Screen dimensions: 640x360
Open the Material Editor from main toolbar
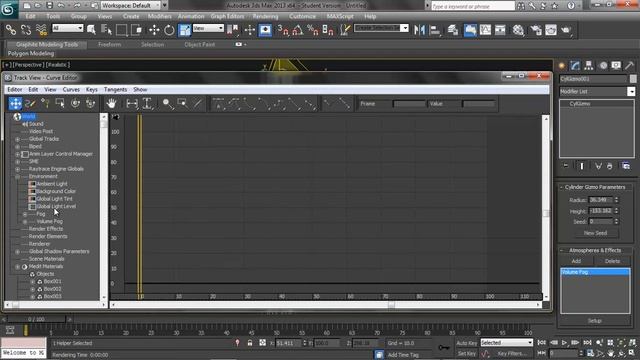point(518,30)
